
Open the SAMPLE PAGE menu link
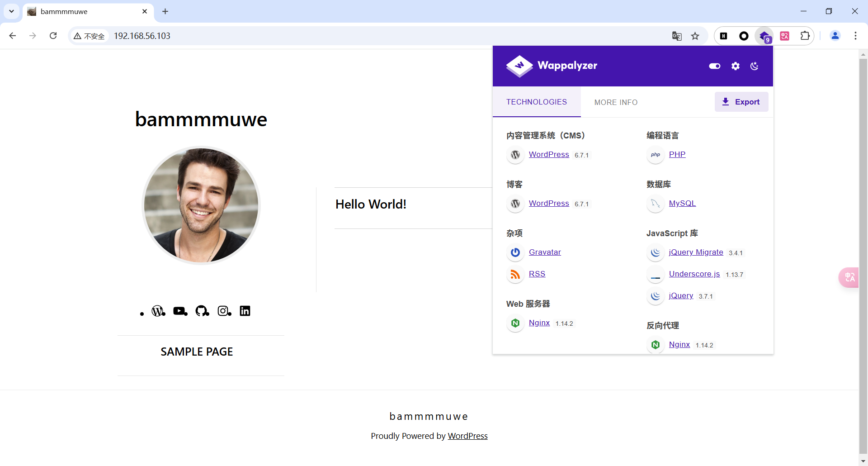coord(197,352)
